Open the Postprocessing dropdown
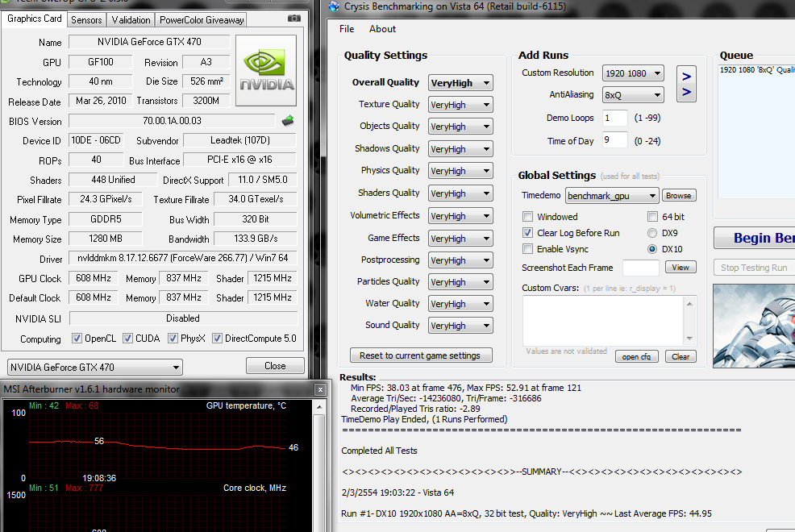 [x=460, y=260]
